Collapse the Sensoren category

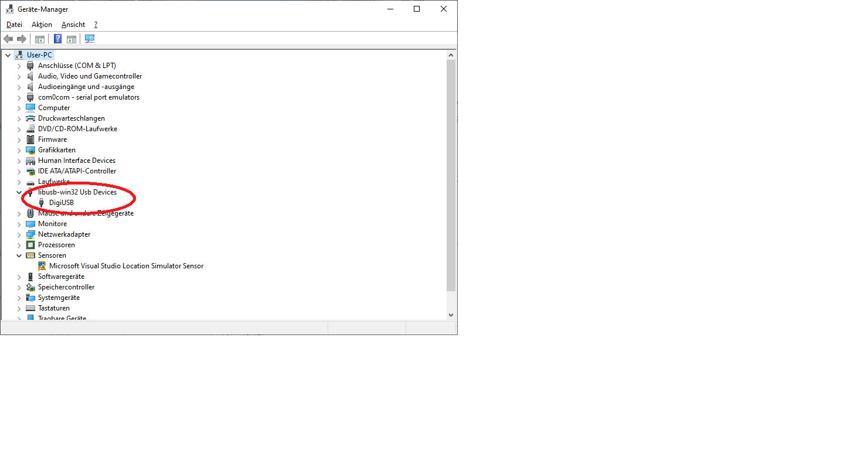click(x=19, y=255)
